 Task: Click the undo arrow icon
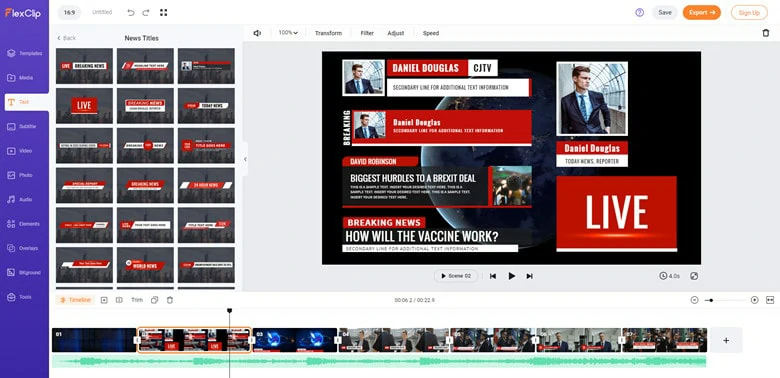coord(131,12)
